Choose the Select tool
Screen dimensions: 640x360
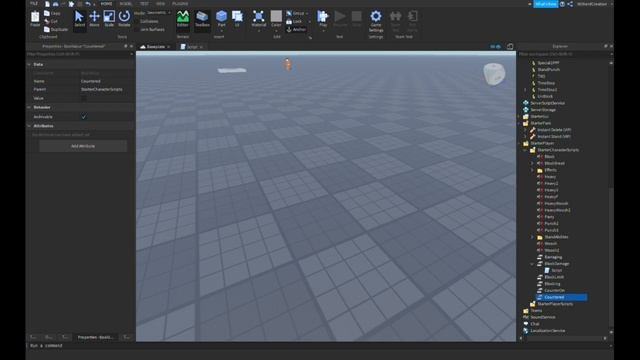(x=79, y=19)
